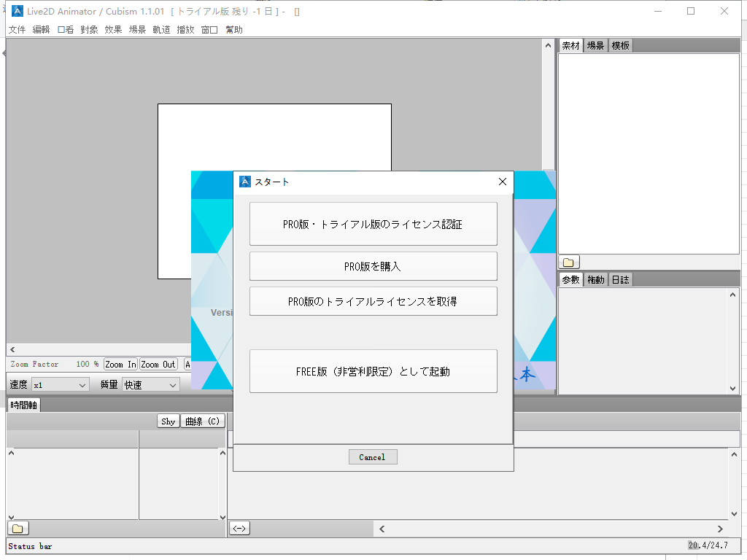The image size is (747, 560).
Task: Toggle the Shy button in the timeline
Action: (x=169, y=421)
